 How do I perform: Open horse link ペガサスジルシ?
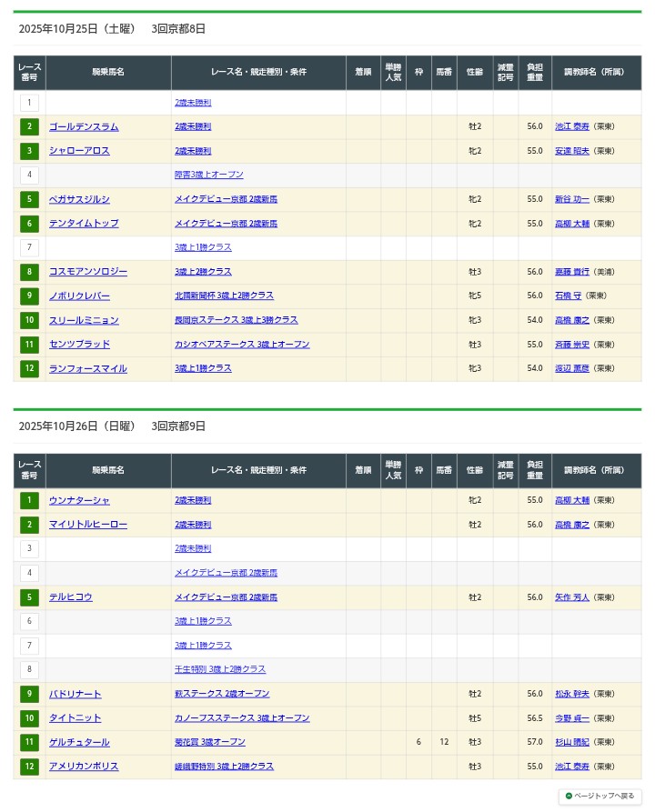[79, 199]
